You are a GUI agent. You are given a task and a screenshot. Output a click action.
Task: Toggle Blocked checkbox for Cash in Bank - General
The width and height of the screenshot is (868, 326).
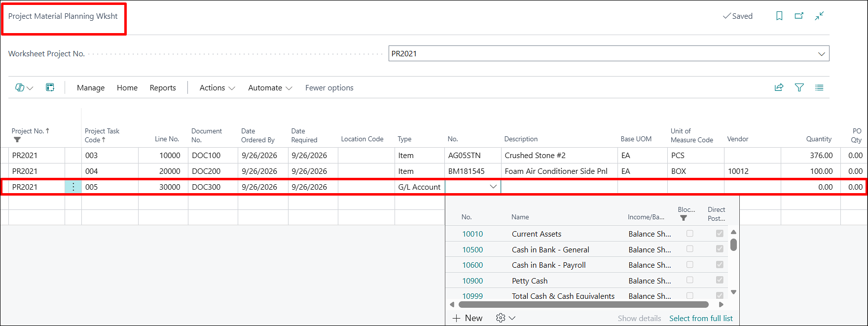pos(690,249)
